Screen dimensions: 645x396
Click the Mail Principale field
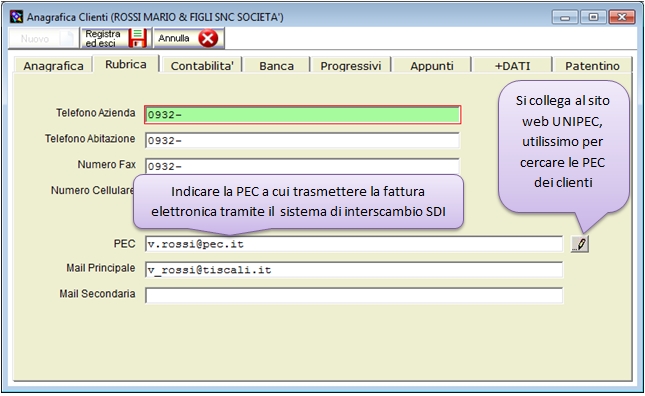[354, 270]
